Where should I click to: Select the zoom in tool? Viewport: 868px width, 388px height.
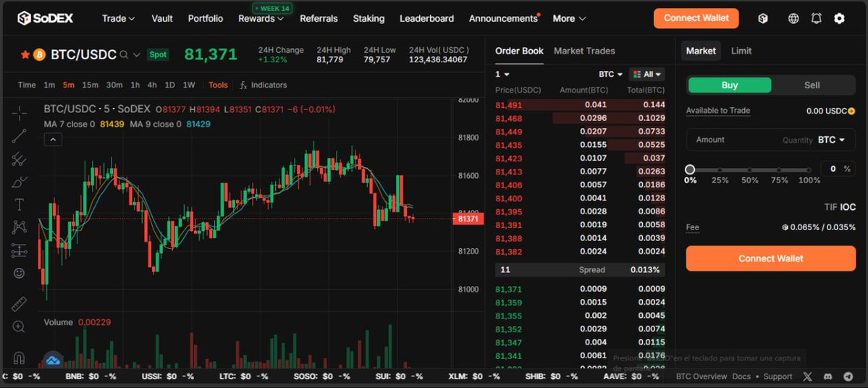coord(20,326)
